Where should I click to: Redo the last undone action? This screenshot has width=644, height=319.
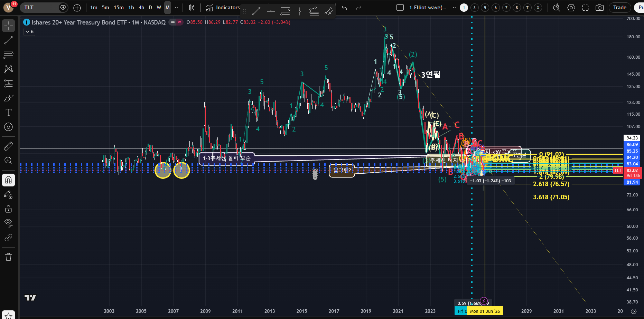point(359,8)
